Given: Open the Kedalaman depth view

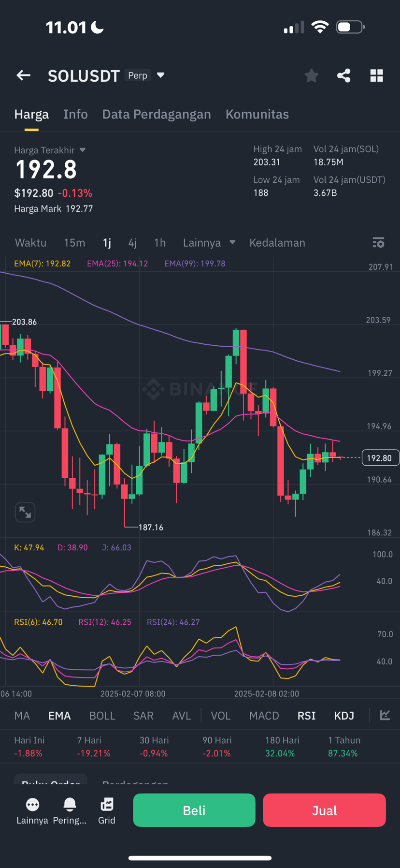Looking at the screenshot, I should 277,243.
